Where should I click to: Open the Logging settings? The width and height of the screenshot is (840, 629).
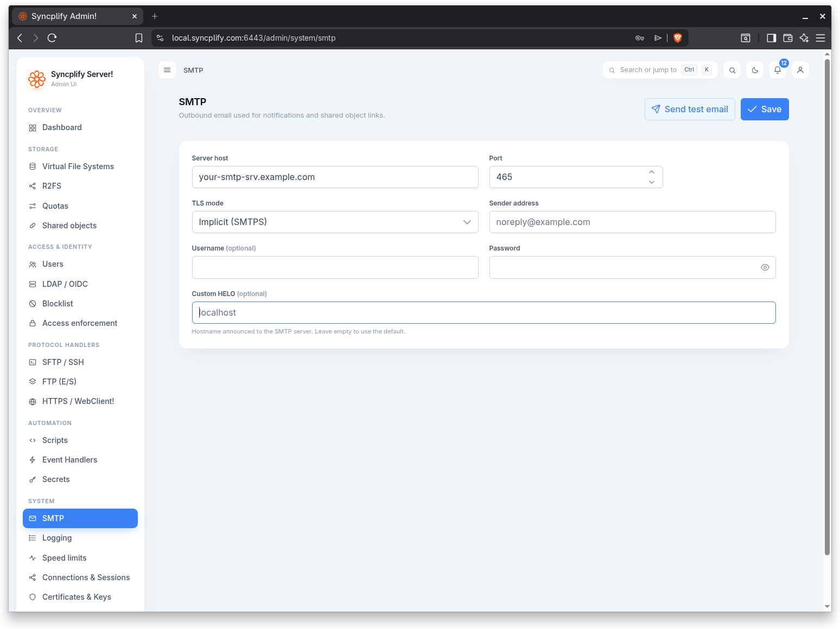click(80, 538)
